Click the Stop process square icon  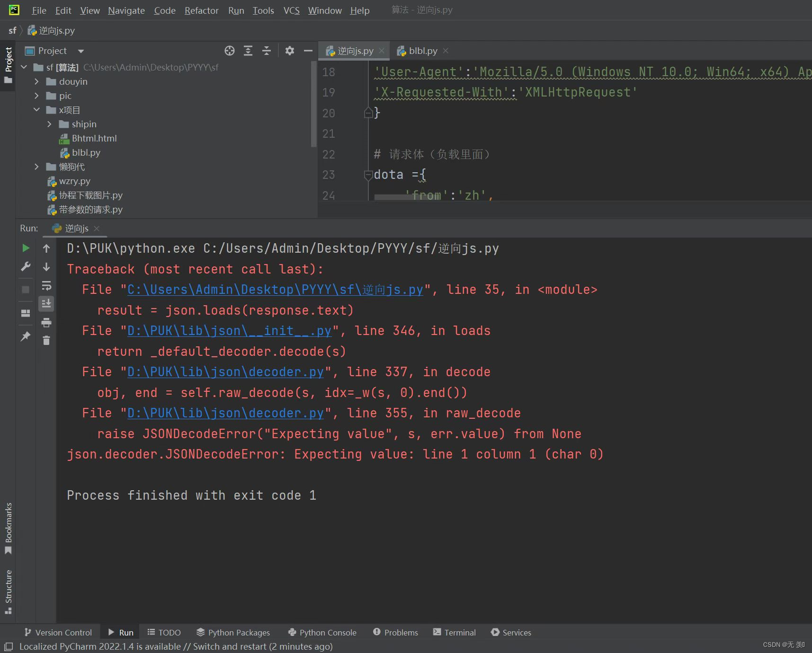click(26, 290)
